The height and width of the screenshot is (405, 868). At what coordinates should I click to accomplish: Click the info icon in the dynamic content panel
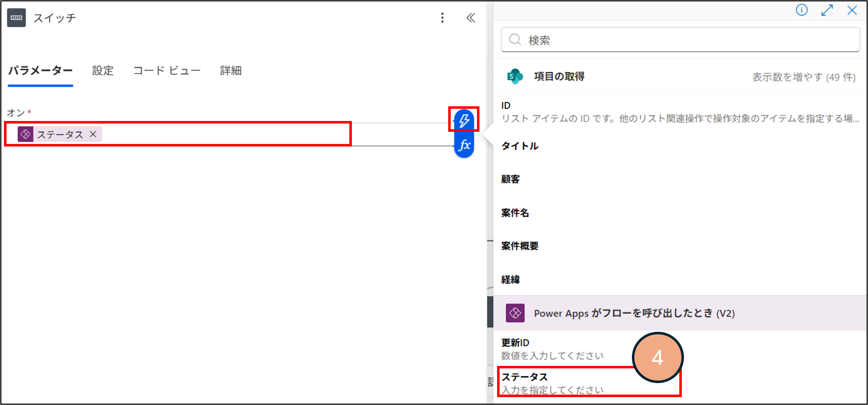[802, 10]
